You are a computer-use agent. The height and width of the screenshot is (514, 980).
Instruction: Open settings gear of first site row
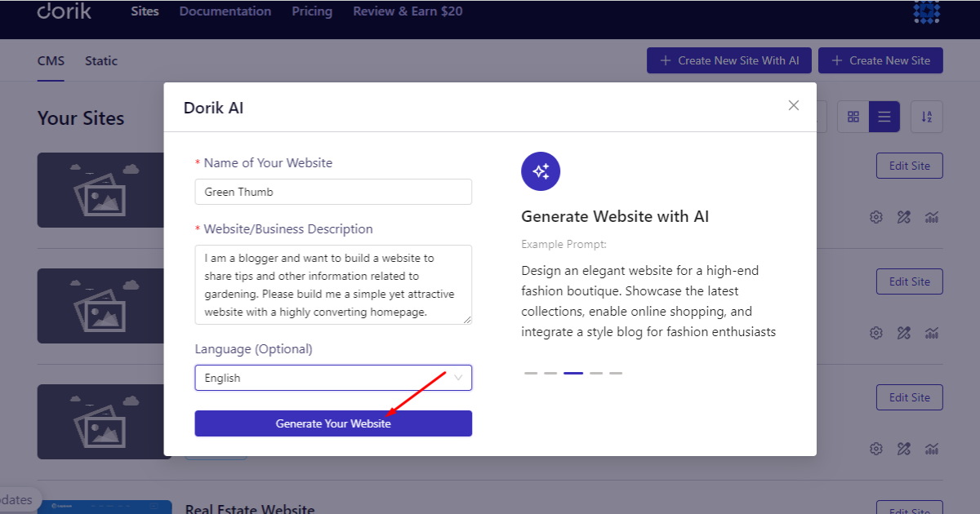click(876, 217)
